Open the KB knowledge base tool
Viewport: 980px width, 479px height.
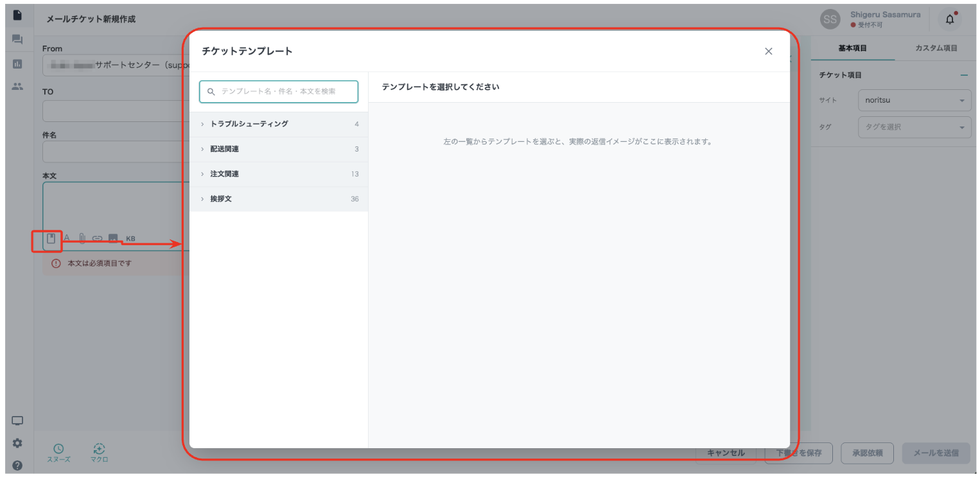click(130, 239)
